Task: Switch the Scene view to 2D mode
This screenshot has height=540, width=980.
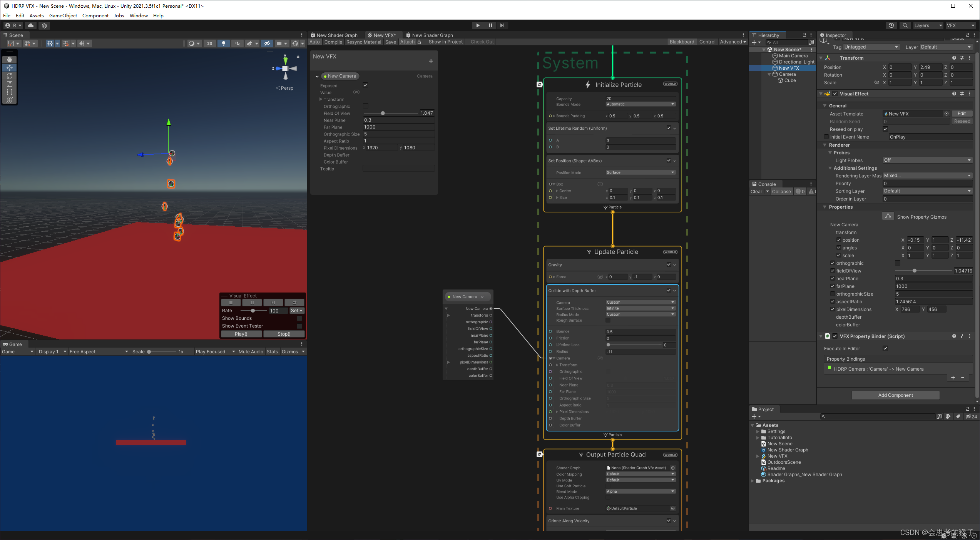Action: pyautogui.click(x=209, y=43)
